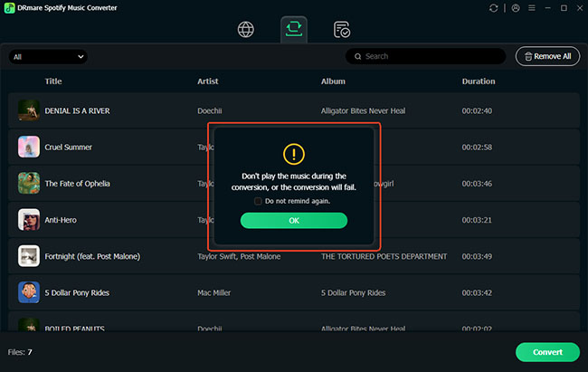Maximize the DRmare window
Screen dimensions: 588x372
point(564,8)
